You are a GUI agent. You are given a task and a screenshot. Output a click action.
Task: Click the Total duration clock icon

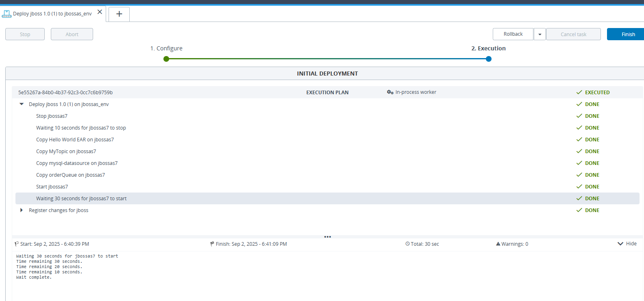click(x=407, y=244)
